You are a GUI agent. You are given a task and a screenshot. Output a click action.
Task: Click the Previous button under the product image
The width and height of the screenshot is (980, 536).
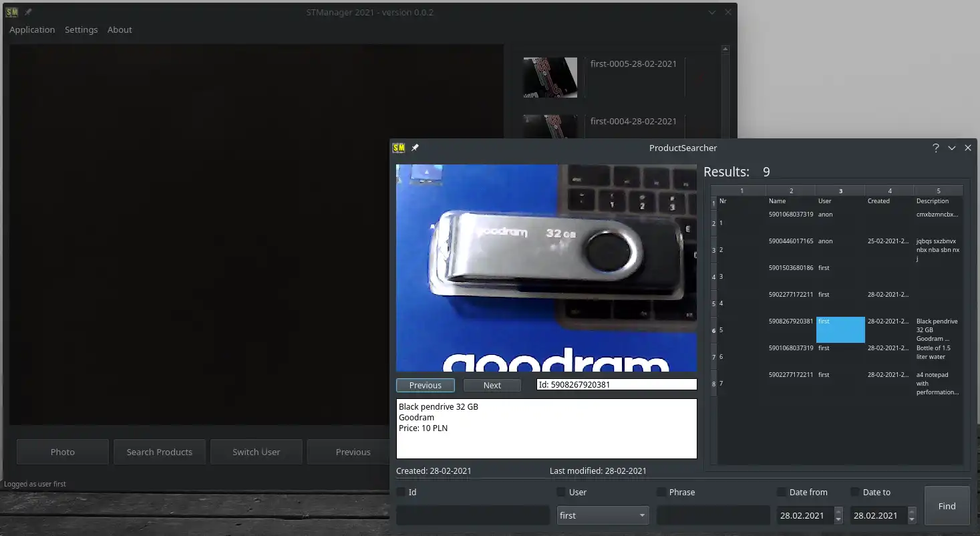coord(426,385)
